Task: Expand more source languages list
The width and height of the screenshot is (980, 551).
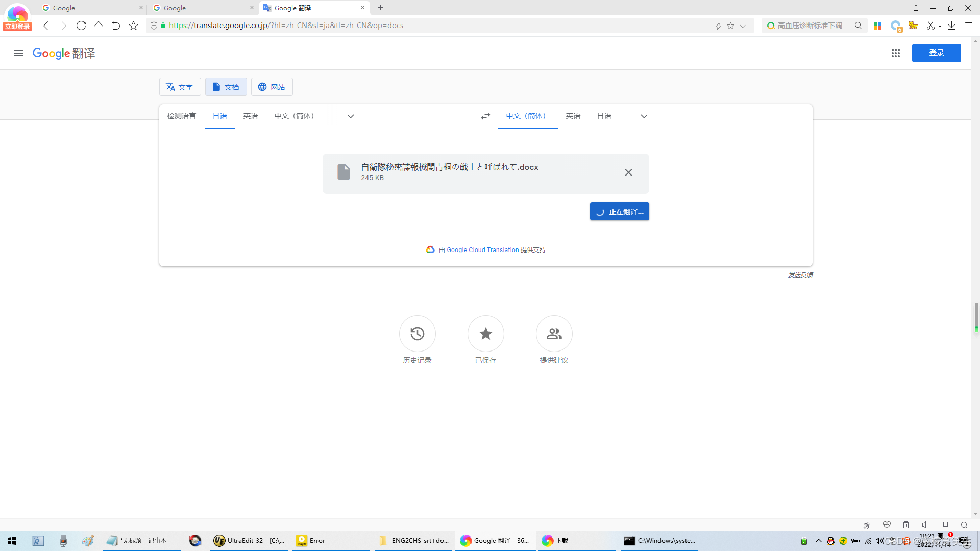Action: (x=350, y=116)
